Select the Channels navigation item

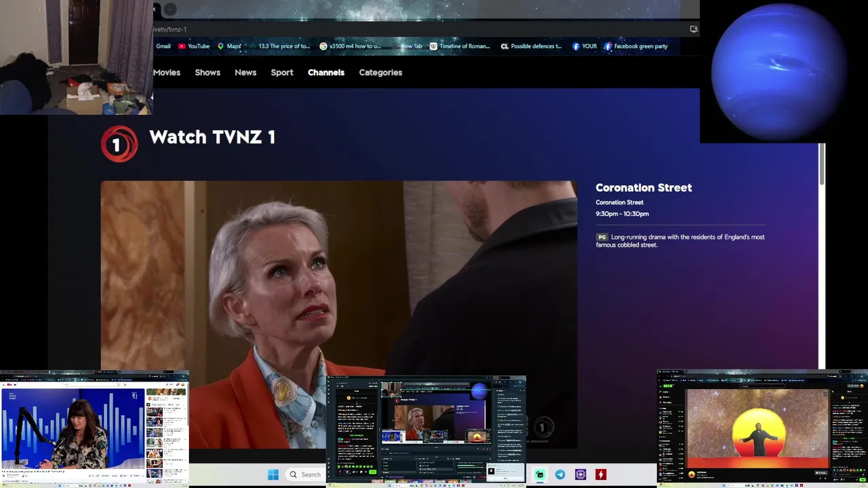(326, 73)
